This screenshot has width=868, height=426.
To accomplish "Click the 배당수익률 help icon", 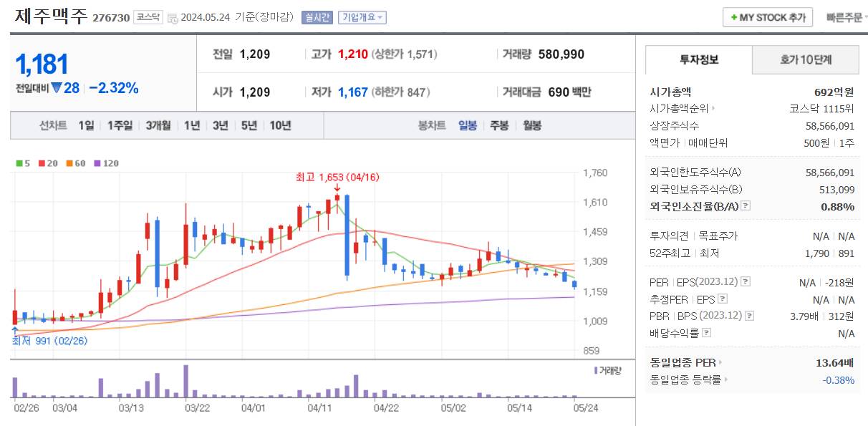I will pyautogui.click(x=706, y=332).
